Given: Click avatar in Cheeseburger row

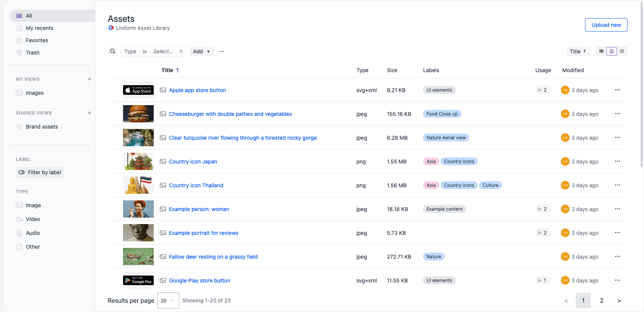Looking at the screenshot, I should point(565,114).
